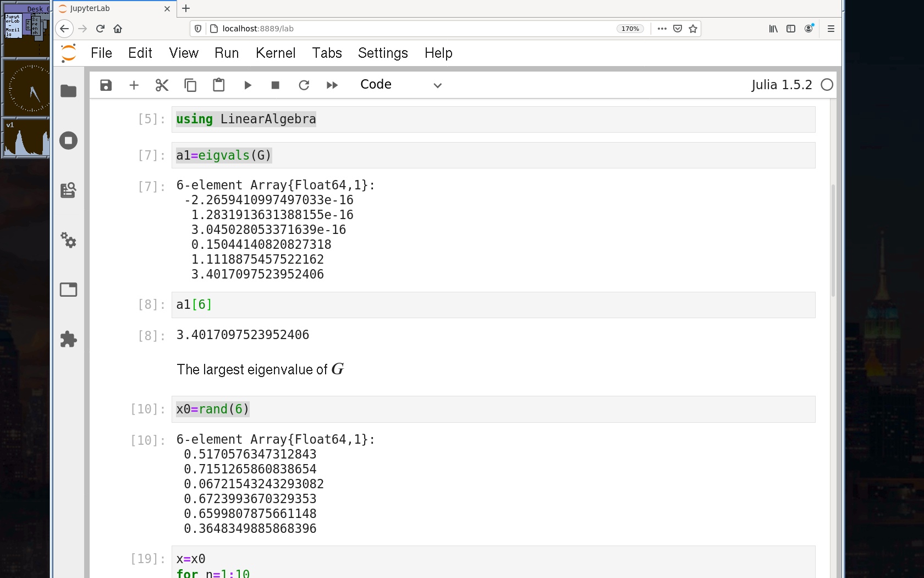Paste cells from clipboard icon
The height and width of the screenshot is (578, 924).
click(x=219, y=85)
